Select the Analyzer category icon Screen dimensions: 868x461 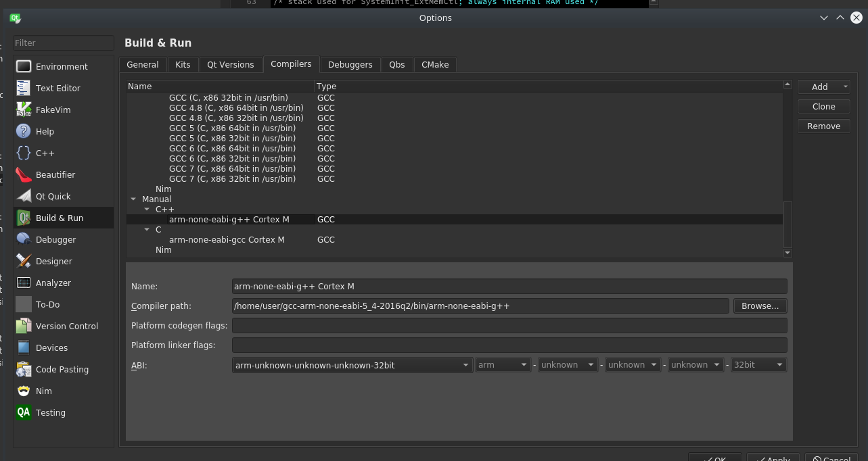[x=24, y=283]
